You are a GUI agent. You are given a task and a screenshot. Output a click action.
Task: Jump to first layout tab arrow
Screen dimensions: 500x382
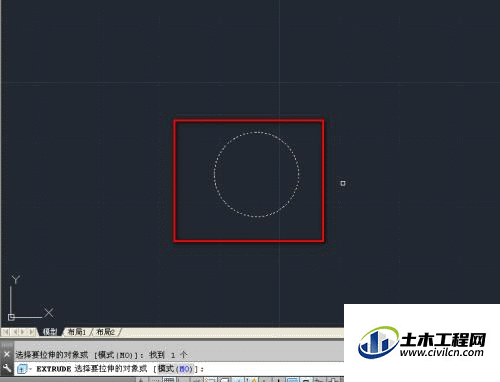pos(6,332)
